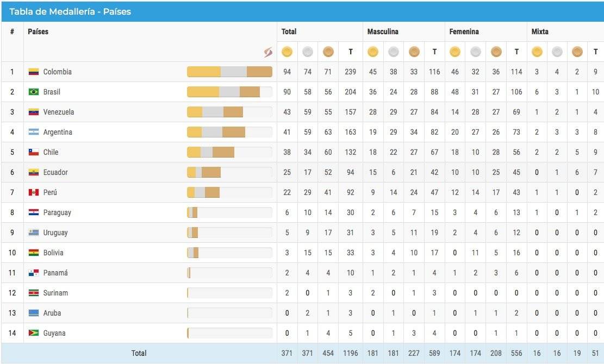Open the Argentina country link
Image resolution: width=604 pixels, height=364 pixels.
tap(58, 132)
